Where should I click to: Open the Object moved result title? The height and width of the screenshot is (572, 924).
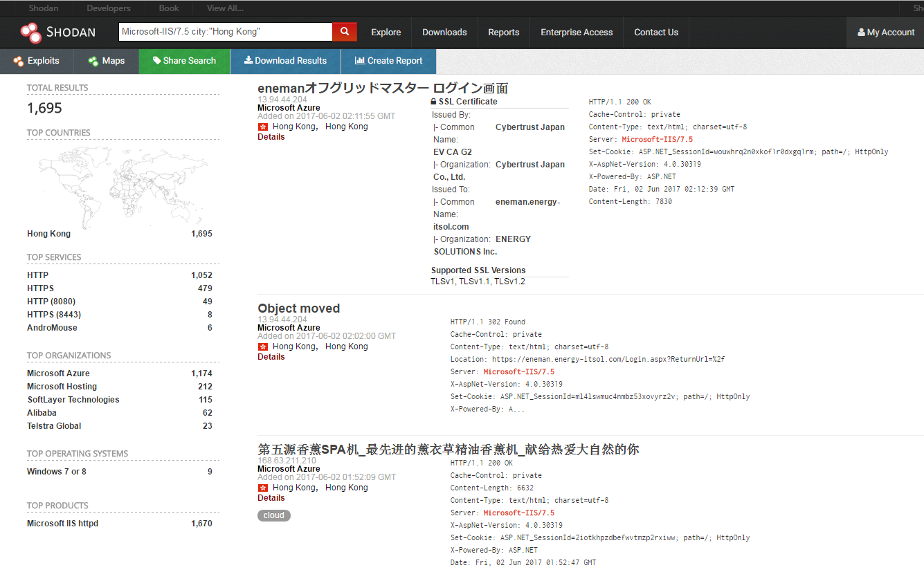click(298, 308)
